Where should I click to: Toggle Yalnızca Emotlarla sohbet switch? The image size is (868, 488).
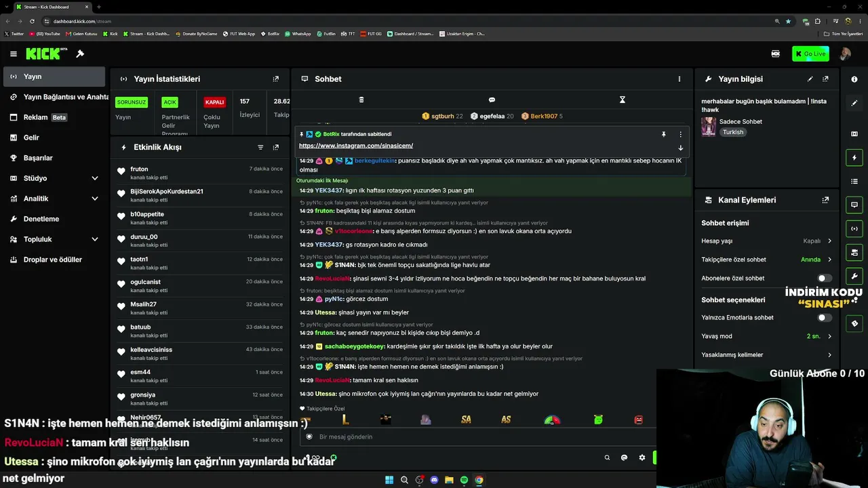click(825, 317)
